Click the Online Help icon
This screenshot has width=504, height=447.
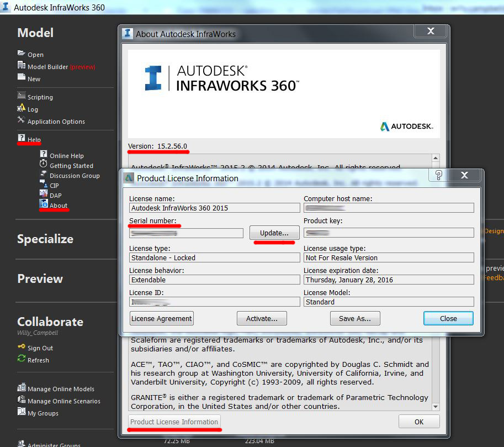44,154
